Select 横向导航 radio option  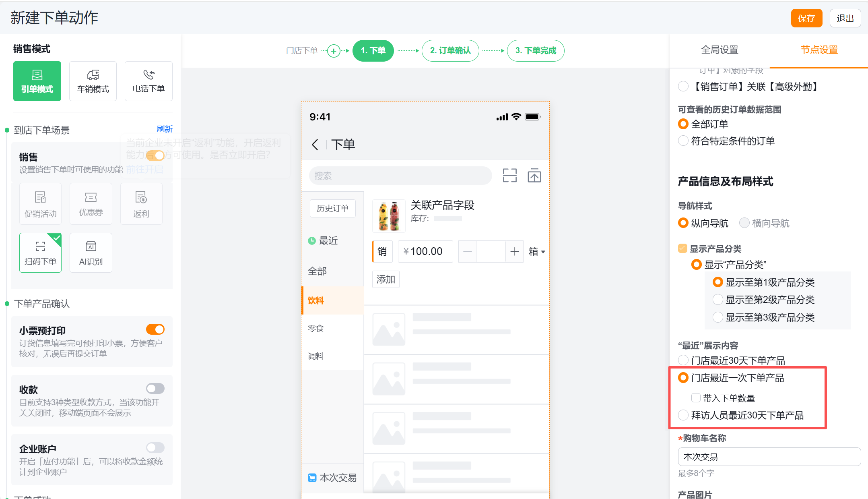click(x=744, y=223)
